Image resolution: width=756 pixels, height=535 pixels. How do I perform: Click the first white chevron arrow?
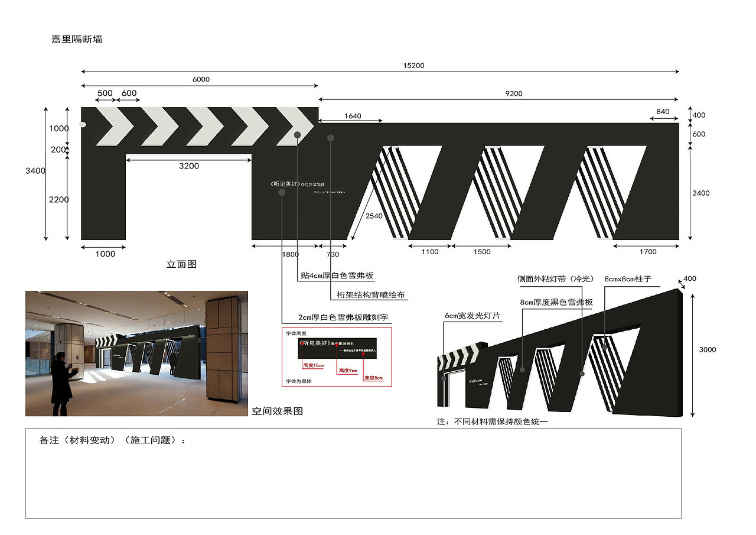[x=115, y=127]
